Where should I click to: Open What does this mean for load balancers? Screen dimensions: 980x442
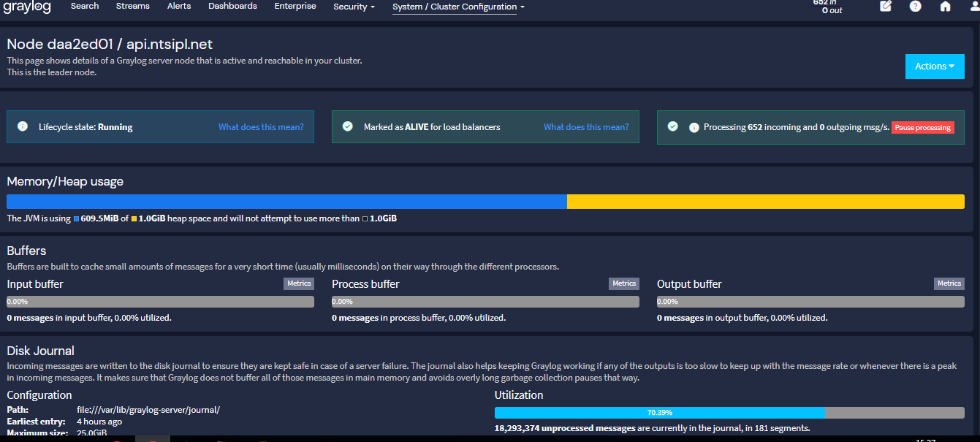[586, 127]
